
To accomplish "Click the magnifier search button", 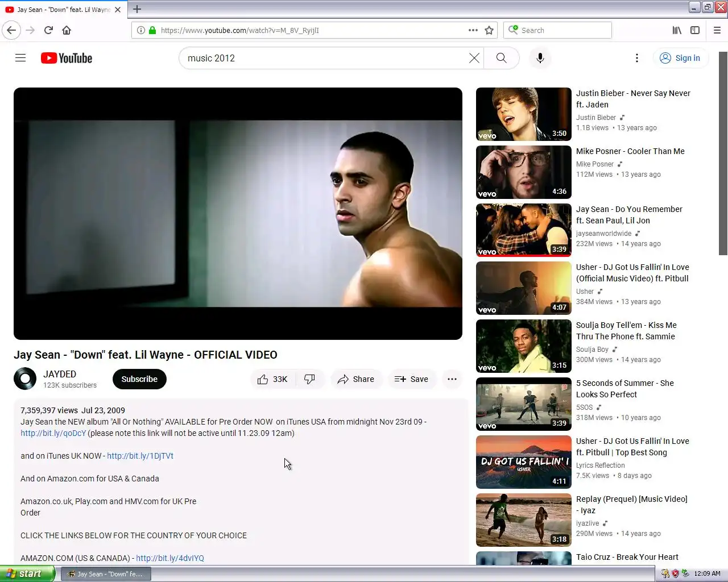I will pyautogui.click(x=501, y=58).
